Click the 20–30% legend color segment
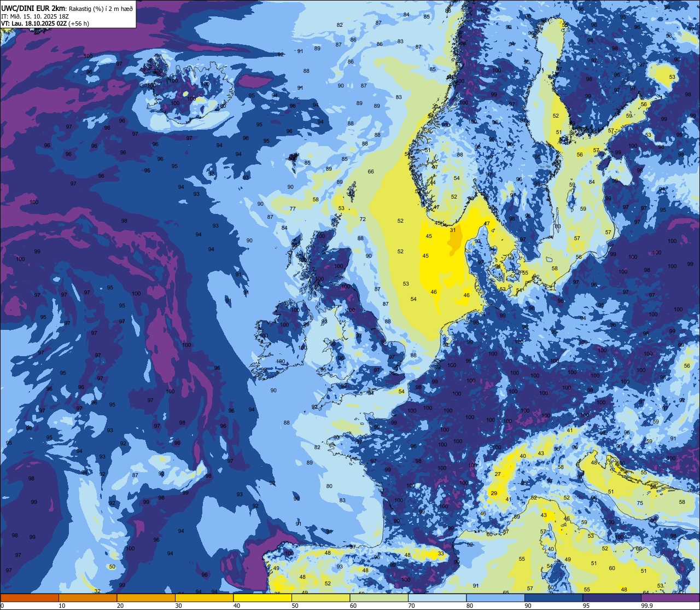Viewport: 700px width, 610px height. (x=146, y=597)
